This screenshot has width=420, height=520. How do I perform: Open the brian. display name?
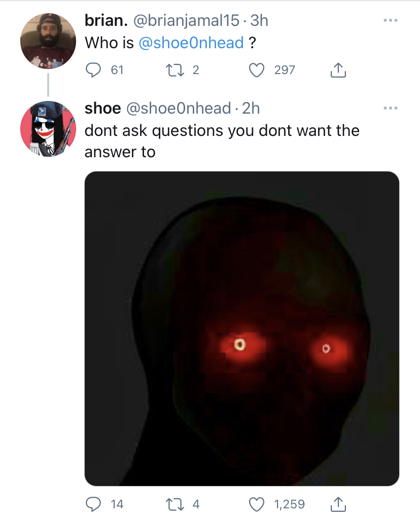(106, 21)
